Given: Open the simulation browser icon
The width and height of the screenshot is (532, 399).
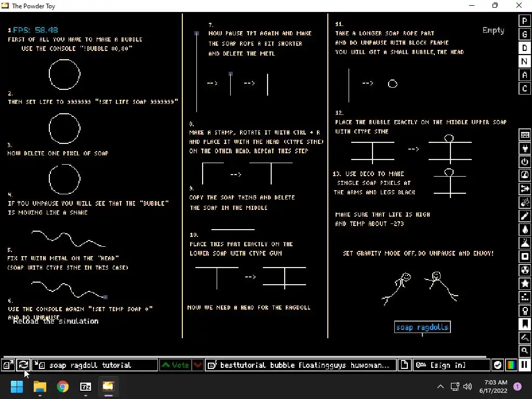Looking at the screenshot, I should pyautogui.click(x=8, y=365).
